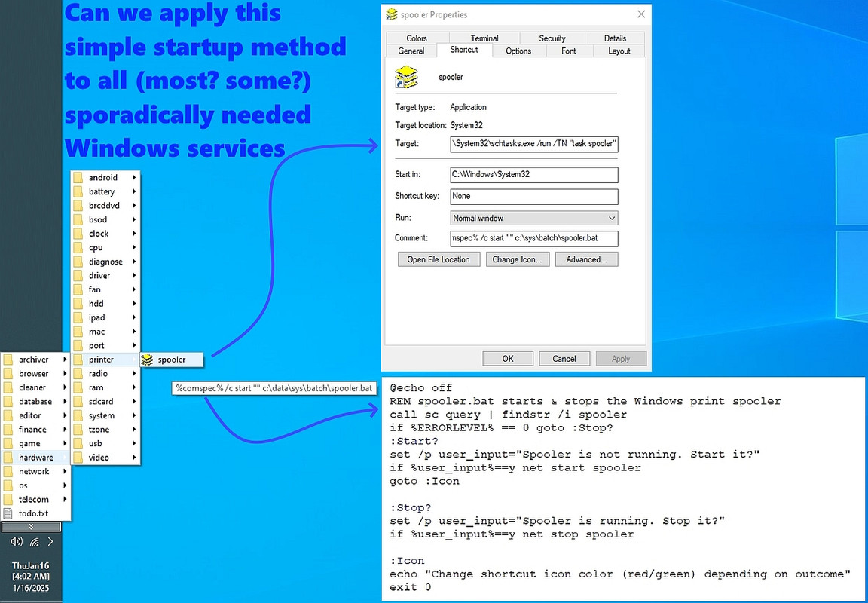868x603 pixels.
Task: Expand the menu with the double chevron bar
Action: 31,527
